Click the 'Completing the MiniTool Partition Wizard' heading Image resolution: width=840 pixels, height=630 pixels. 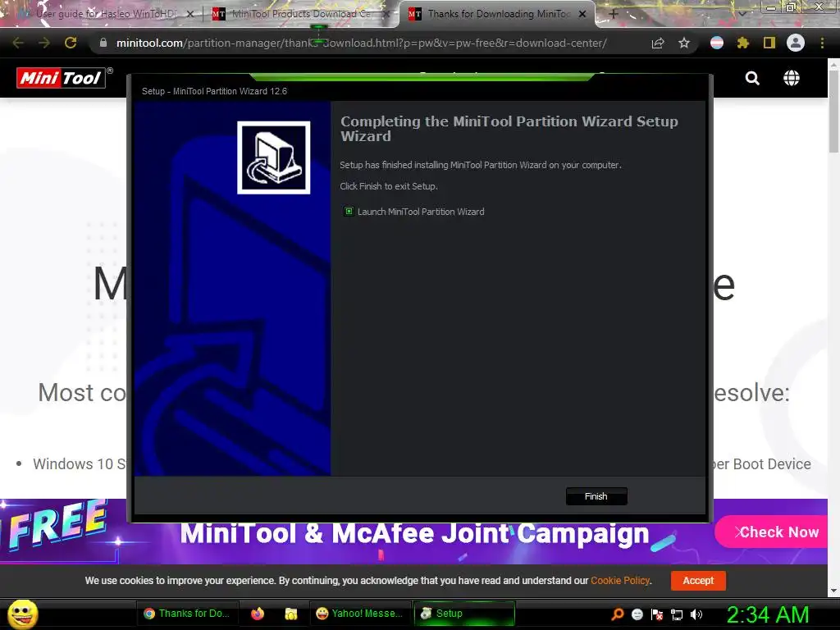pos(509,129)
